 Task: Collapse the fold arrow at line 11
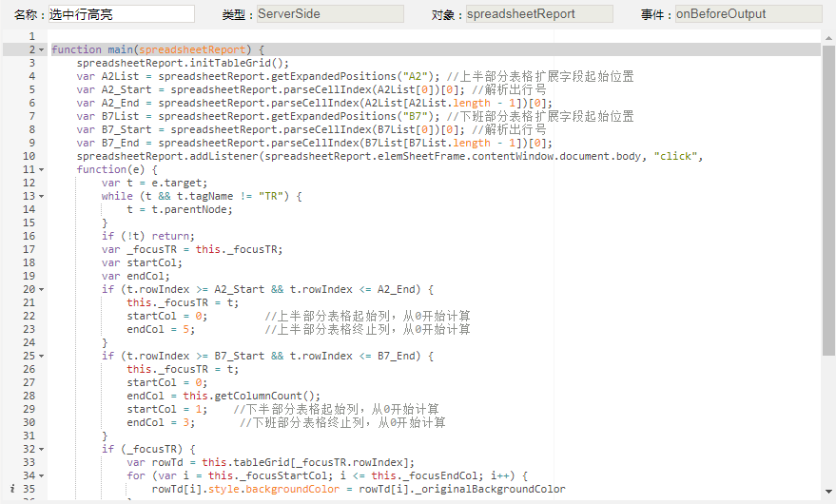(x=42, y=169)
